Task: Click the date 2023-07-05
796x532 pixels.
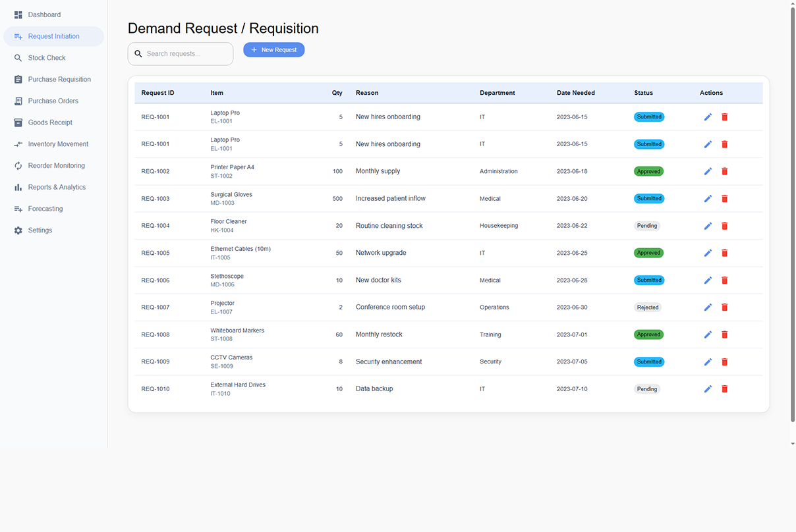Action: [572, 361]
